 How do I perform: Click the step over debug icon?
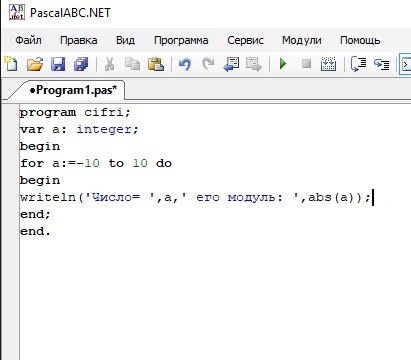pyautogui.click(x=358, y=63)
